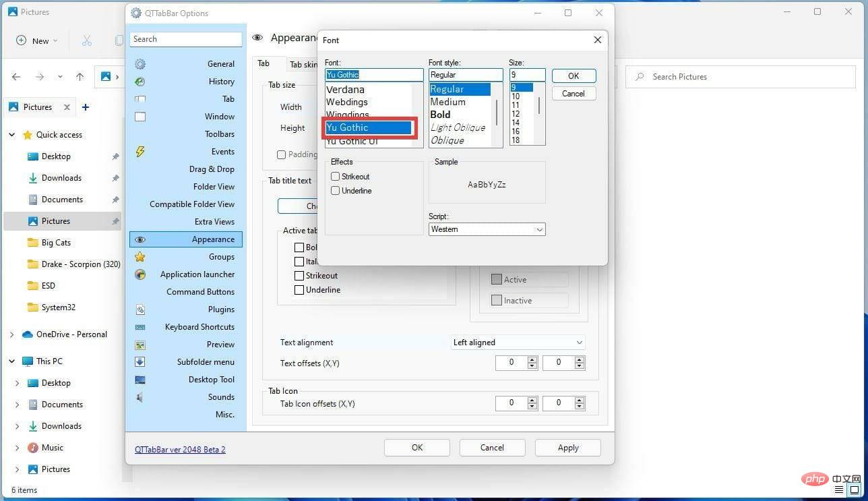Check Strikeout option in Active tab group
This screenshot has height=501, width=868.
(300, 276)
